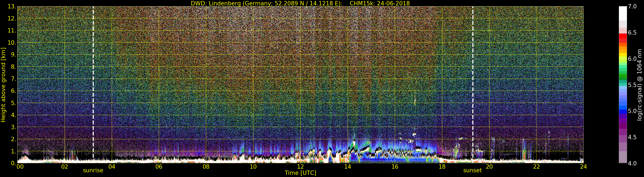Viewport: 644px width, 177px height.
Task: Click the height axis tick label '10.'
Action: coord(12,43)
